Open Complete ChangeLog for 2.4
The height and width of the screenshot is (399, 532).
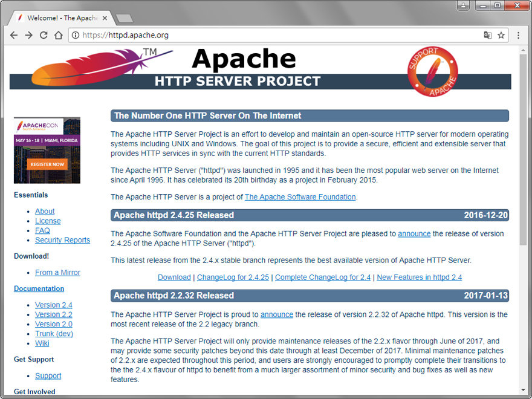tap(323, 277)
